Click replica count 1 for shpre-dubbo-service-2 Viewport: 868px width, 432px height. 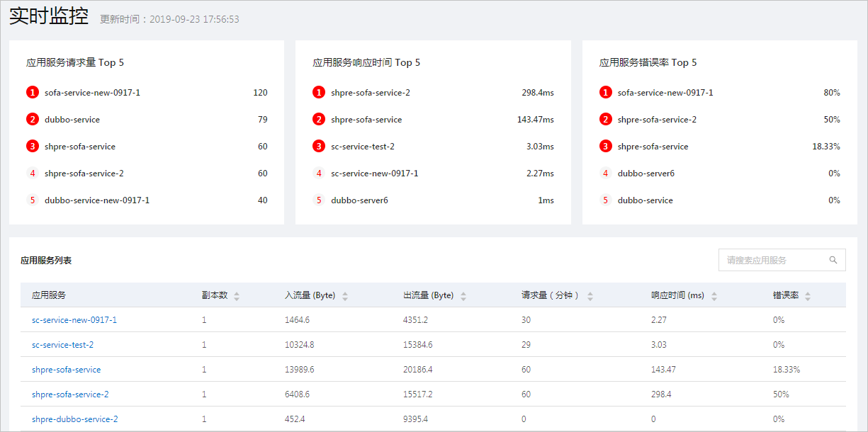point(204,419)
